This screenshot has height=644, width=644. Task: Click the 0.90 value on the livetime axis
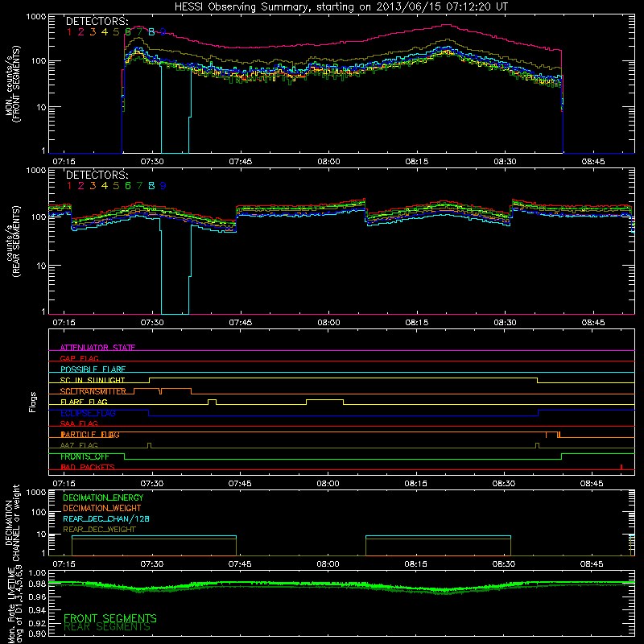click(x=37, y=634)
